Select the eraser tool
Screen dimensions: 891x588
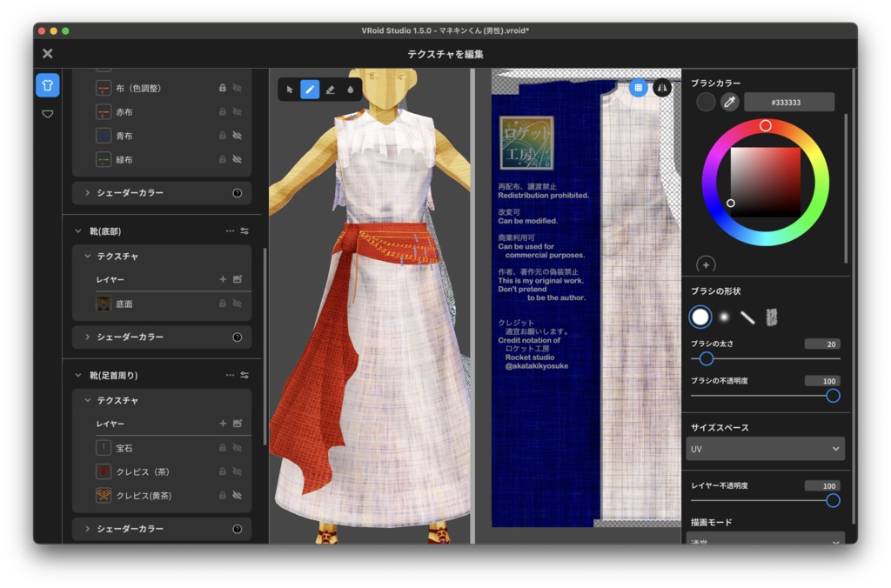(x=330, y=90)
